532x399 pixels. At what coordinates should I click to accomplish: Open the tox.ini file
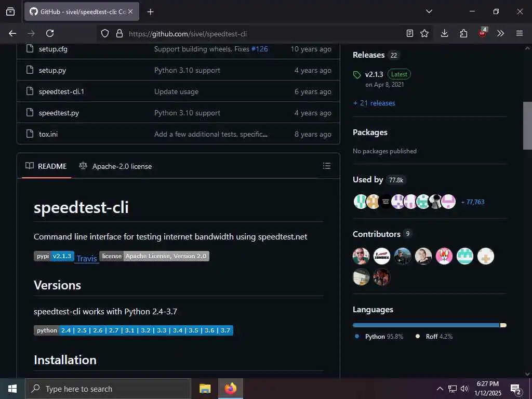(x=48, y=134)
